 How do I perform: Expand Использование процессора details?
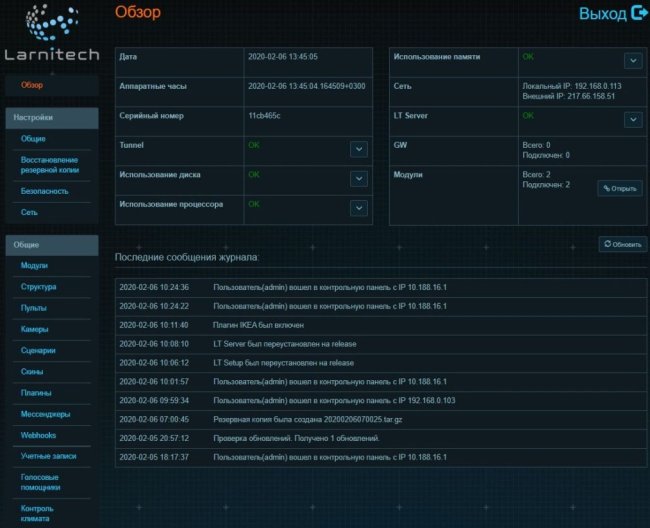(x=359, y=207)
